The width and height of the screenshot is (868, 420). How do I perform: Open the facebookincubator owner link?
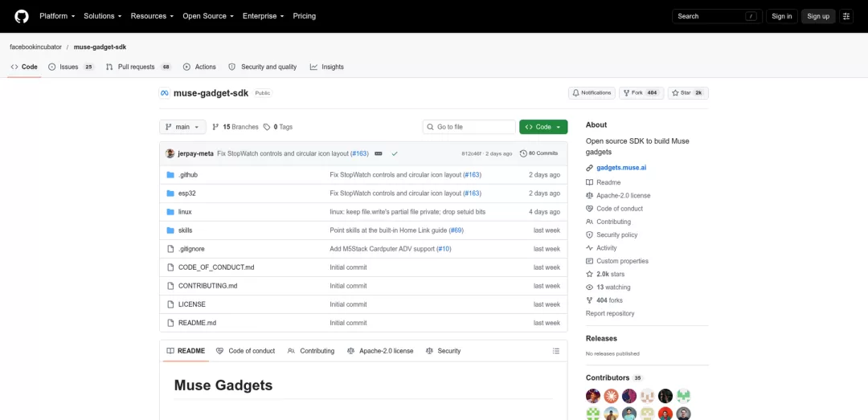click(35, 47)
